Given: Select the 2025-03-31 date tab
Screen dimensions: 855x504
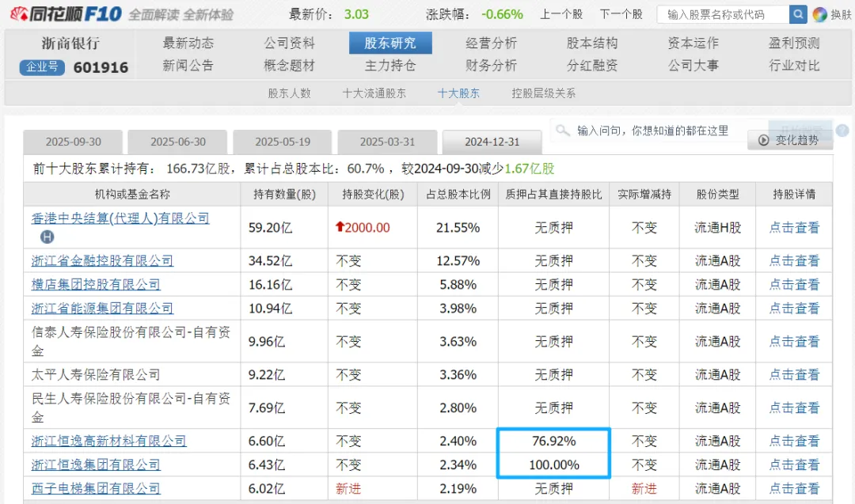Looking at the screenshot, I should (387, 142).
